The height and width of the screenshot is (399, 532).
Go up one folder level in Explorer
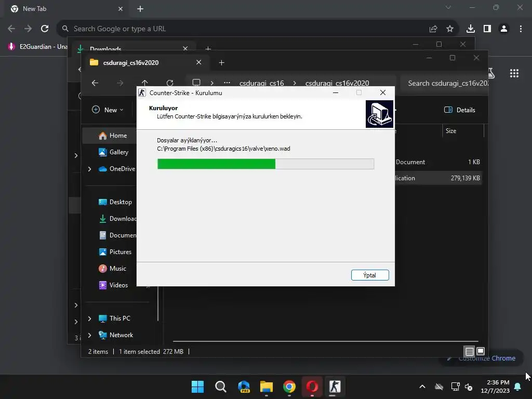[145, 83]
